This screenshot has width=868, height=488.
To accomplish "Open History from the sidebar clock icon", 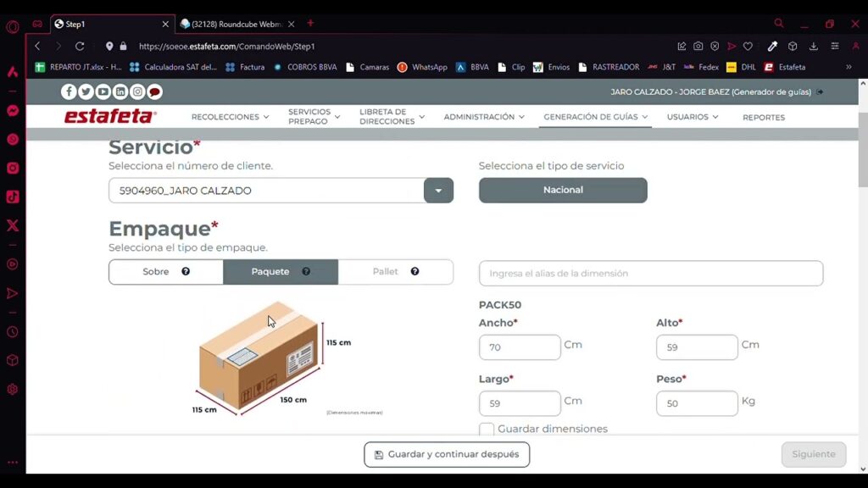I will click(x=13, y=332).
